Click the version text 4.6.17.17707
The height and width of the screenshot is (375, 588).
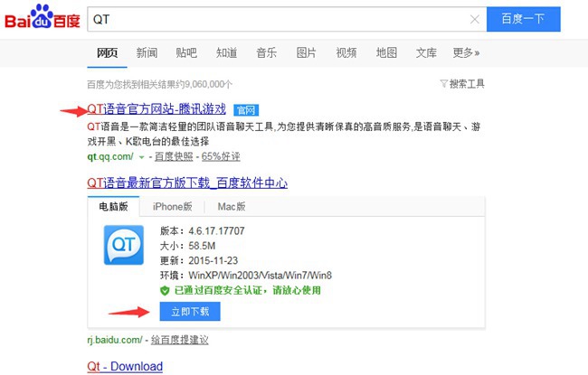tap(216, 230)
